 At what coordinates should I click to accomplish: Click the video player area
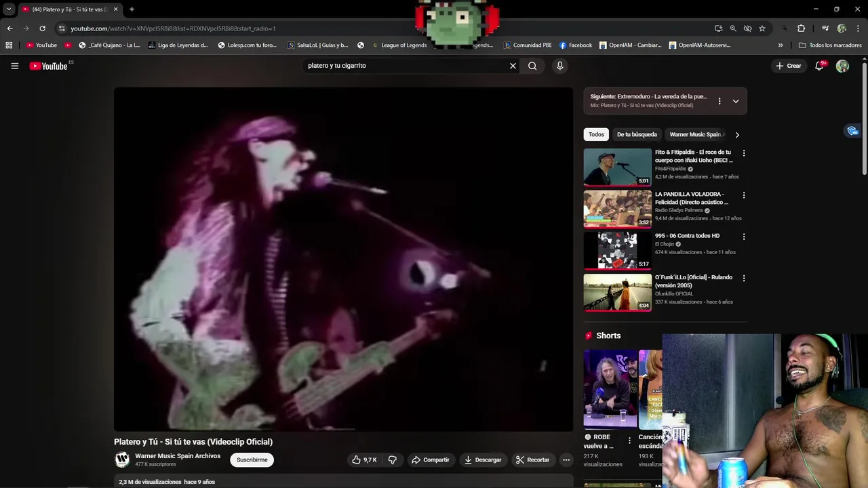tap(343, 259)
